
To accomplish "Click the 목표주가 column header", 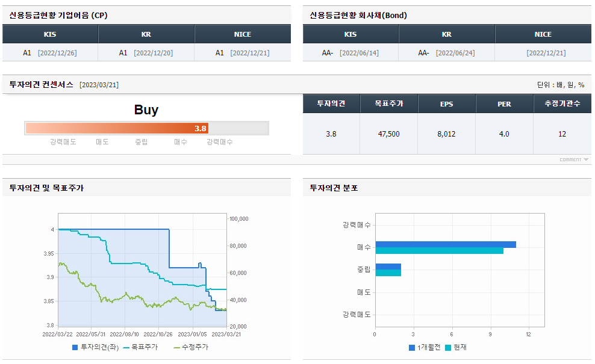I will coord(389,103).
